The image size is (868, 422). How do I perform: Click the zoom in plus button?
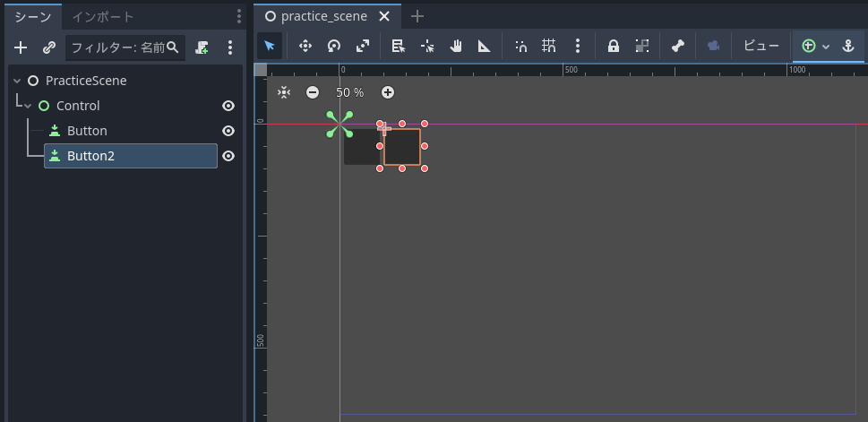click(388, 92)
